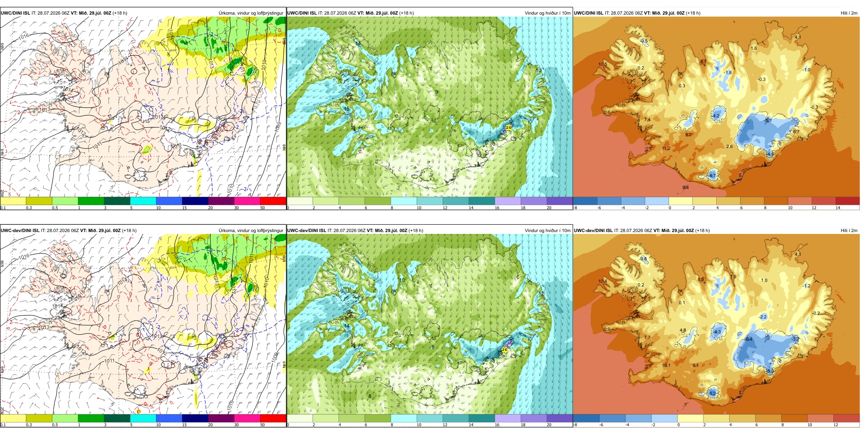Select the cyan 5 swatch in bottom precipitation legend
Viewport: 868px width, 434px height.
pos(143,418)
